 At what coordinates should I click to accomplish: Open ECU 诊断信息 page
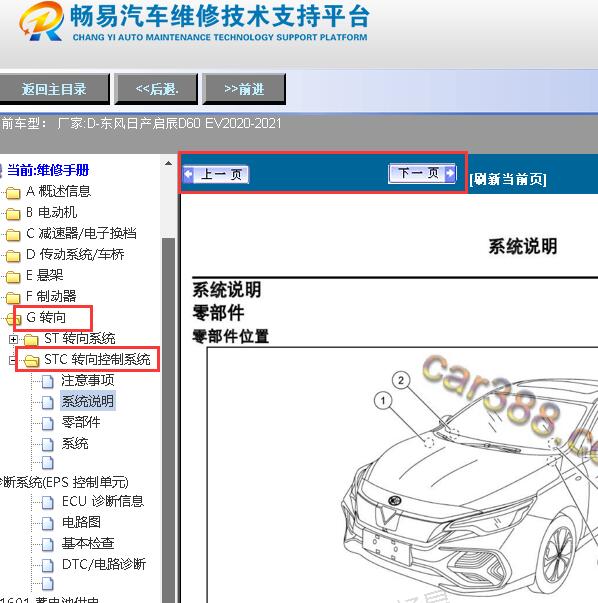(103, 501)
